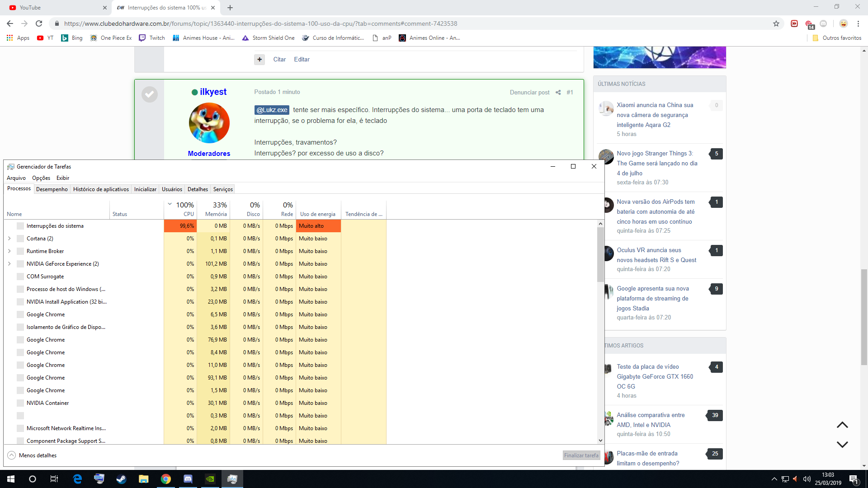The height and width of the screenshot is (488, 868).
Task: Click Finalizar tarefa button
Action: pyautogui.click(x=581, y=455)
